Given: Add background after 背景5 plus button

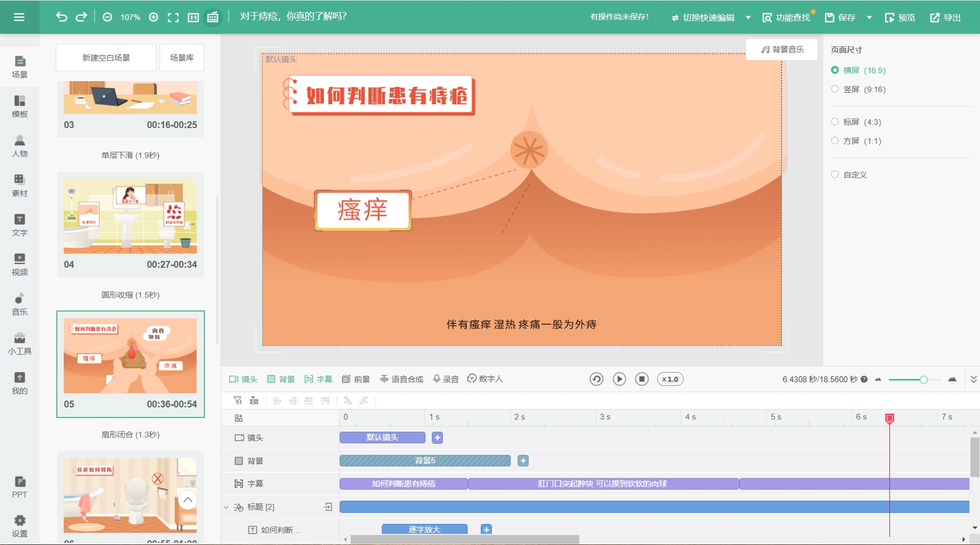Looking at the screenshot, I should pos(523,461).
